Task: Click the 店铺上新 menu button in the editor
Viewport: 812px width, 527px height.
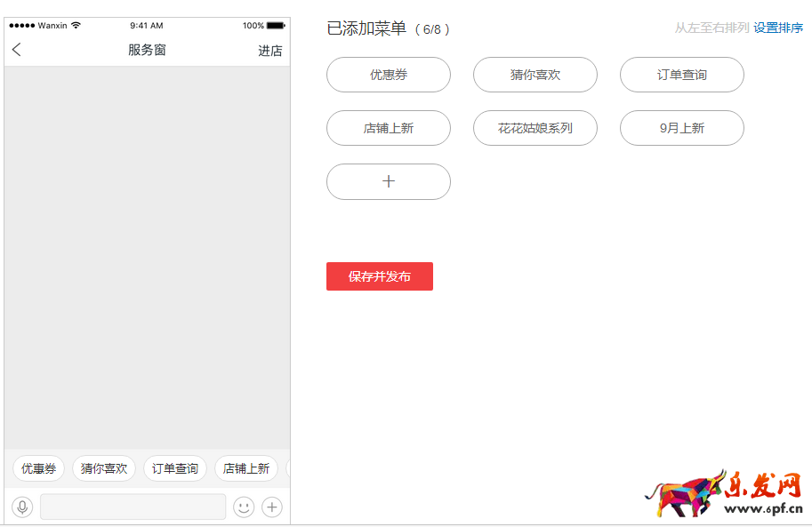Action: 388,128
